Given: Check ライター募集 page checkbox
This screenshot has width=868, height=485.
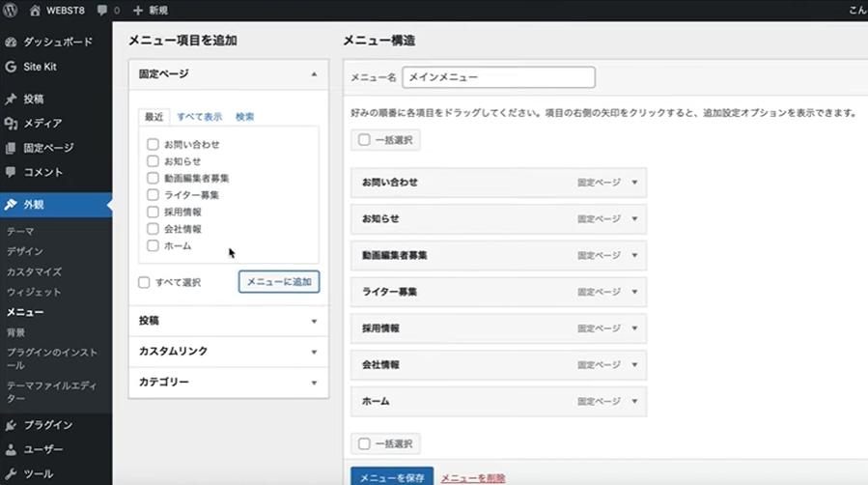Looking at the screenshot, I should pyautogui.click(x=153, y=195).
